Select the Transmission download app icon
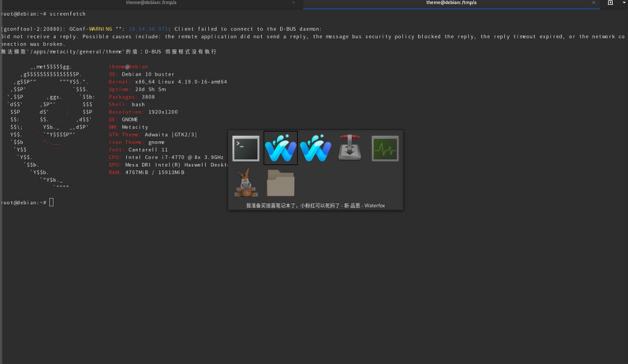Viewport: 628px width, 364px height. pos(350,148)
